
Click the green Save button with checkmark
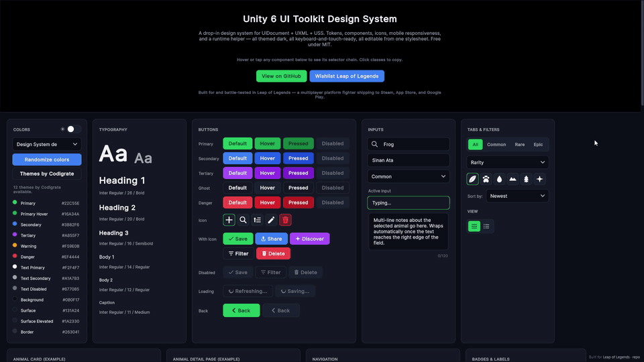(237, 239)
